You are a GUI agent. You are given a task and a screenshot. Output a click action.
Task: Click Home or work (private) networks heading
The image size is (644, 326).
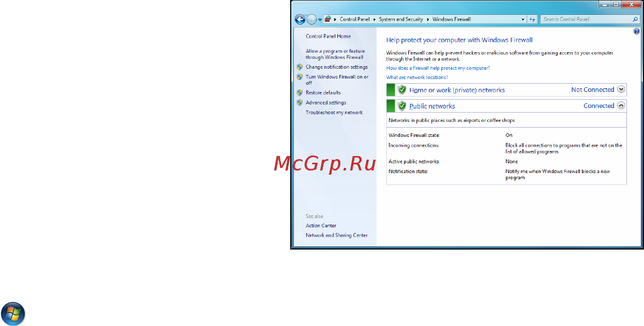click(457, 90)
